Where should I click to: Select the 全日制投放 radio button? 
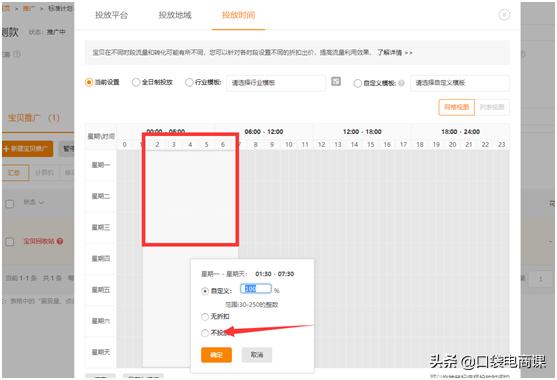(x=136, y=82)
